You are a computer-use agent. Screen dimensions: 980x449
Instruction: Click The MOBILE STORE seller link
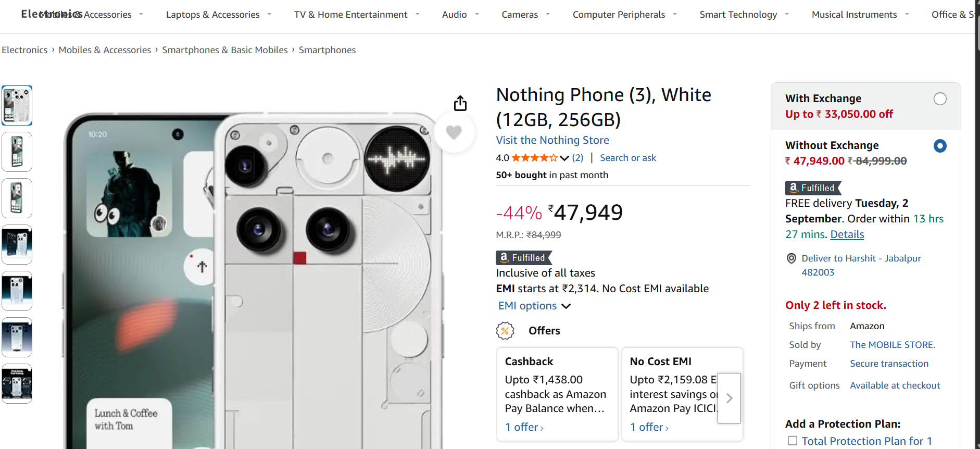892,345
